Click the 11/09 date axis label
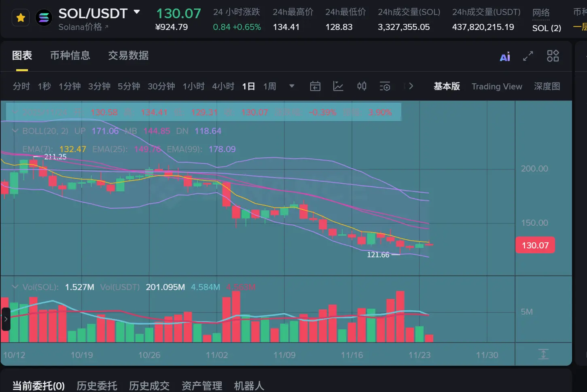Viewport: 587px width, 392px height. click(284, 355)
